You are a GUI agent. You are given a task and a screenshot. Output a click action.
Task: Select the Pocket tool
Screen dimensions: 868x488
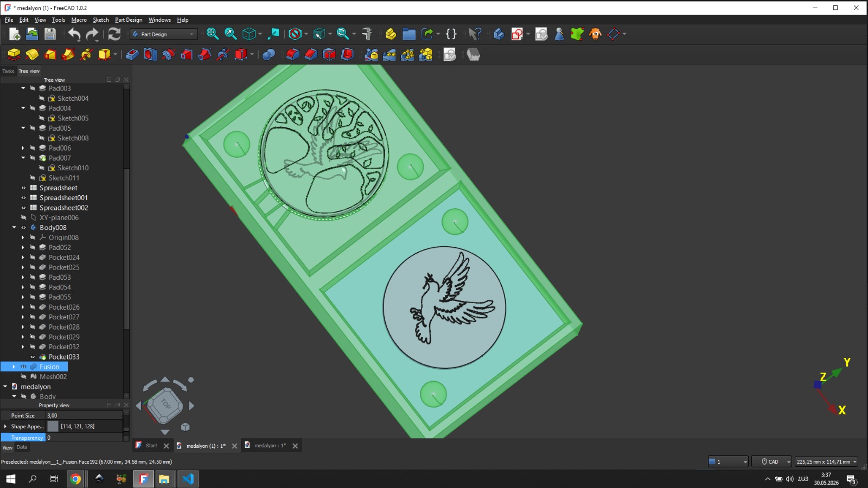pos(132,55)
